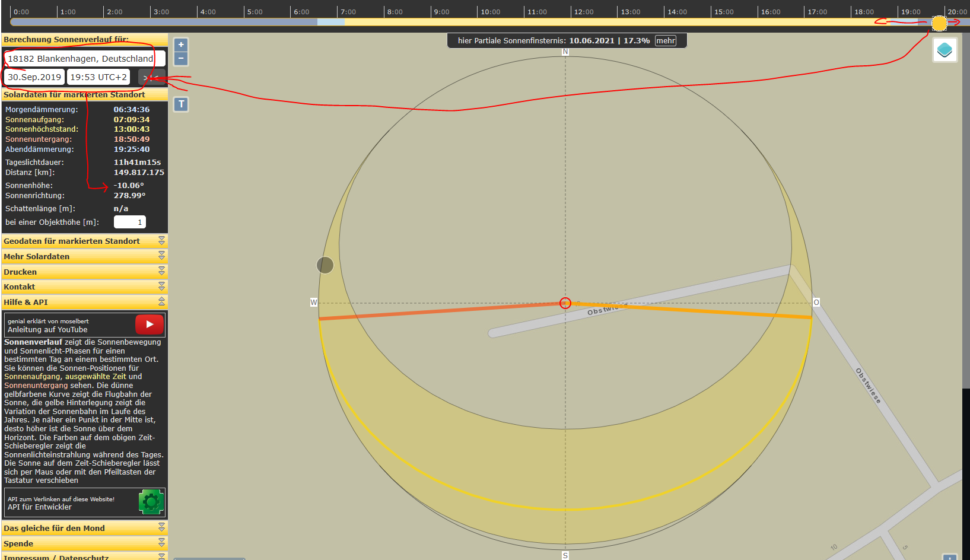Click the Sonnenuntergang value 18:50:49

point(132,139)
